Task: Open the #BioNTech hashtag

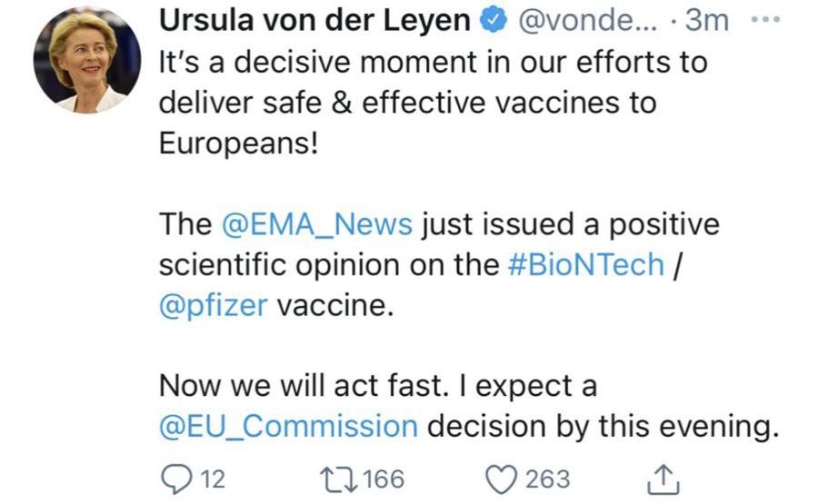Action: 584,264
